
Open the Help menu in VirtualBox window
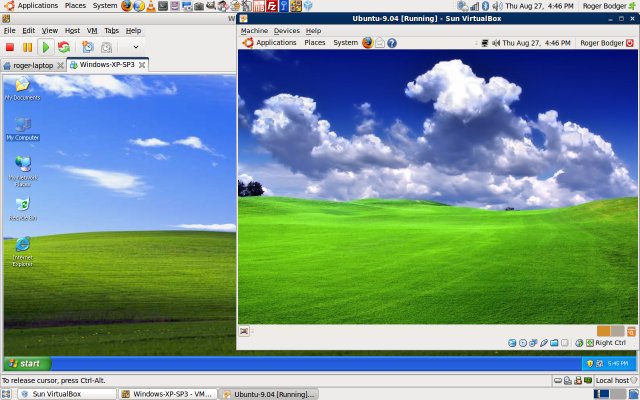(313, 31)
